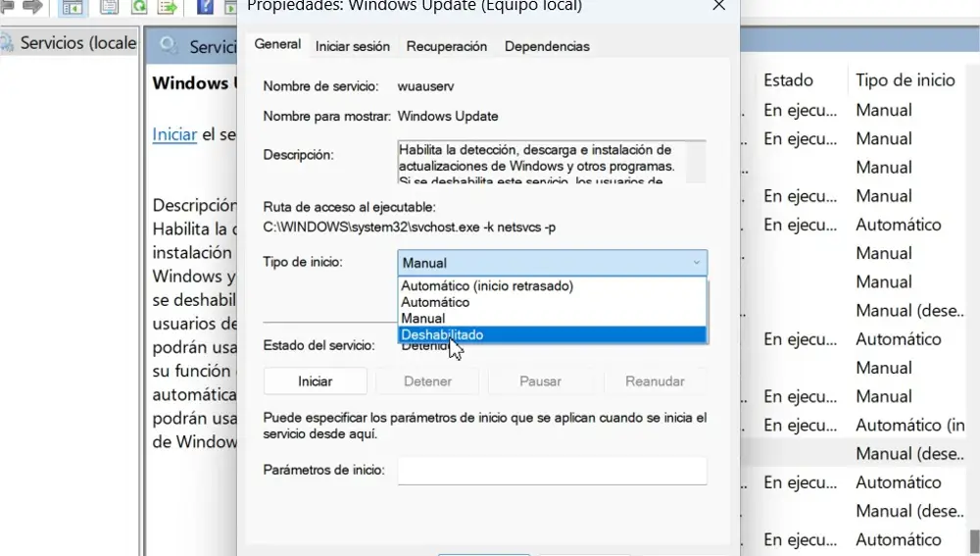Switch to the General tab

click(277, 44)
